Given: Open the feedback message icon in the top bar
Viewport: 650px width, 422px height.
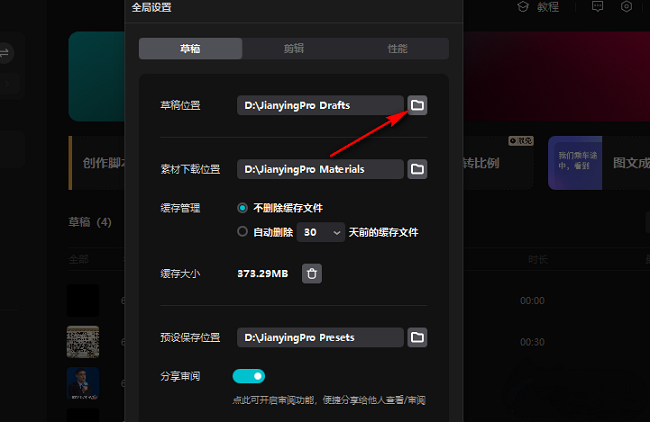Looking at the screenshot, I should (x=597, y=6).
